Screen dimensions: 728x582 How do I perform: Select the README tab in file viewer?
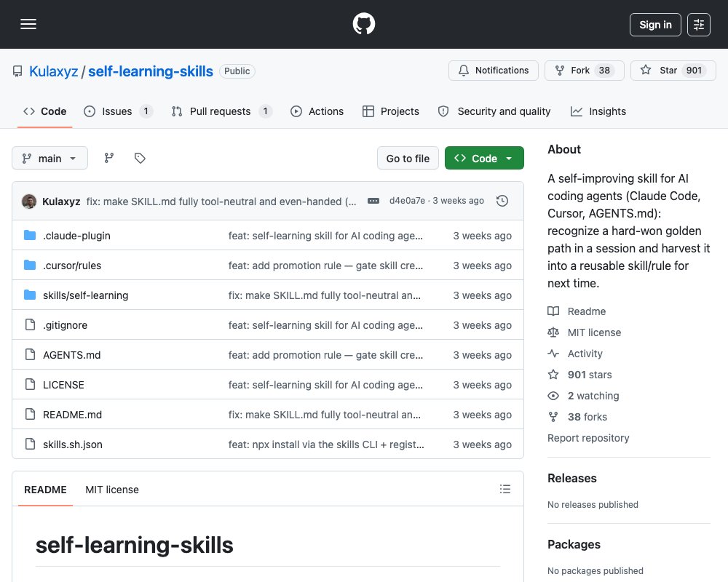tap(45, 490)
